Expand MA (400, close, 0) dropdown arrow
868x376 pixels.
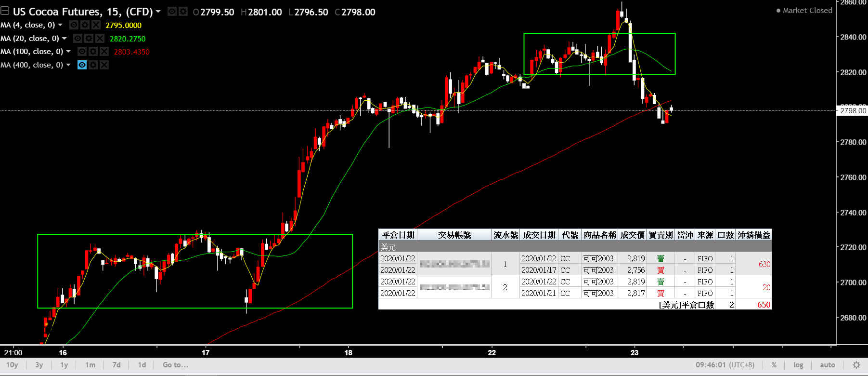pos(68,65)
